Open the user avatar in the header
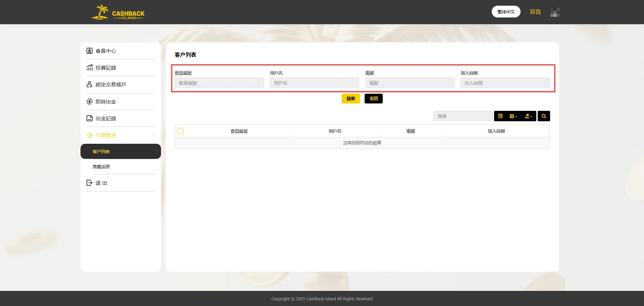Viewport: 644px width, 306px height. tap(555, 12)
